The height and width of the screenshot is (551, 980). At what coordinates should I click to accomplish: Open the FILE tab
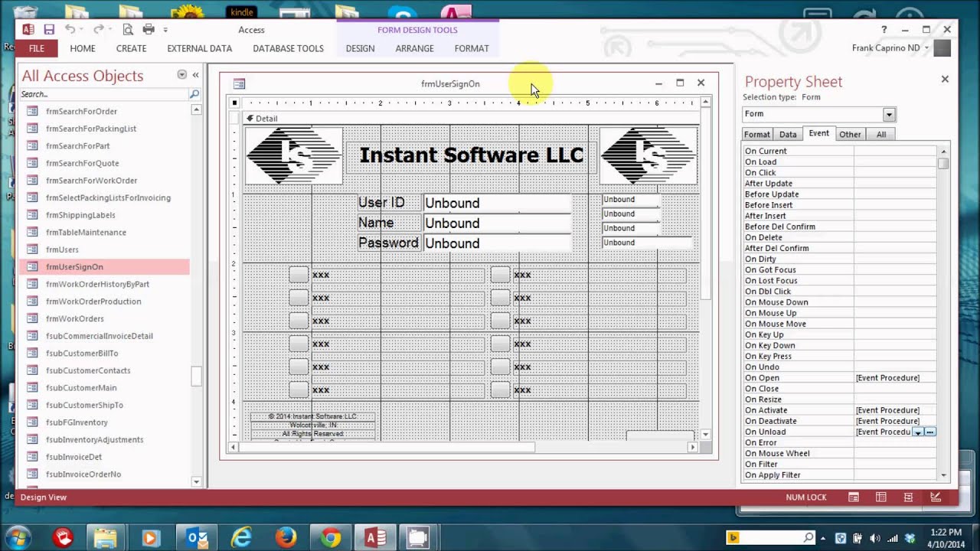(x=37, y=48)
